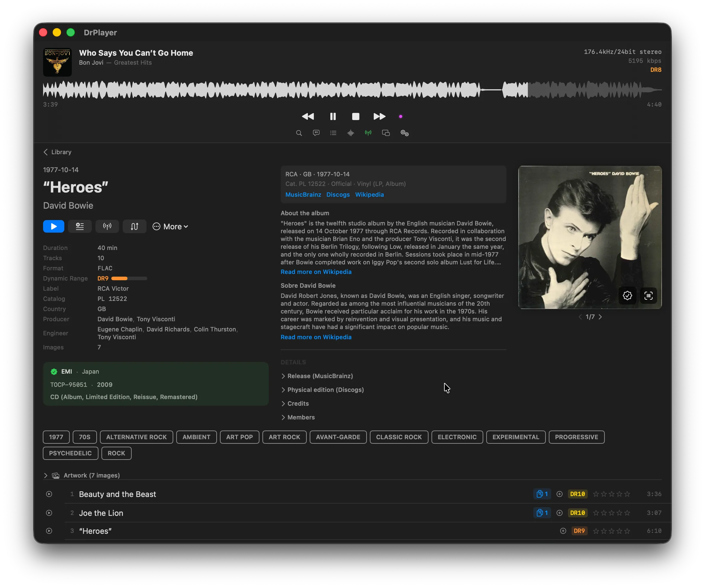
Task: Click the magenta dot indicator
Action: [400, 116]
